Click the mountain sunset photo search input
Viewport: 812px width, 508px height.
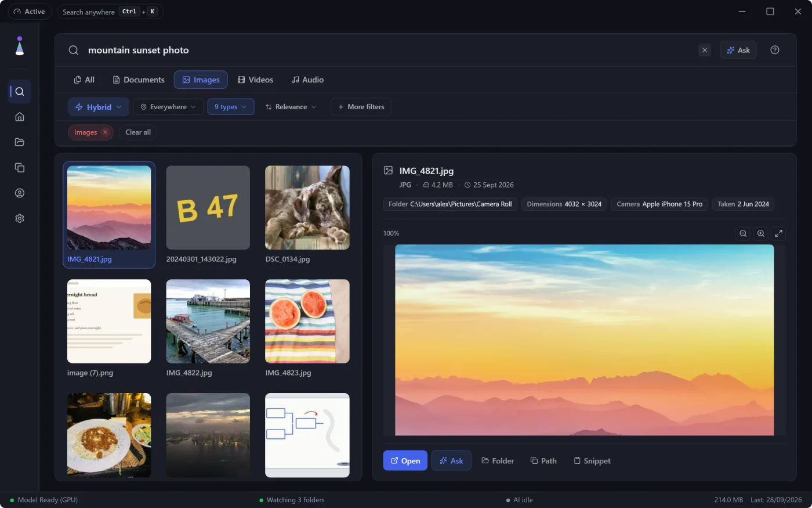point(389,51)
